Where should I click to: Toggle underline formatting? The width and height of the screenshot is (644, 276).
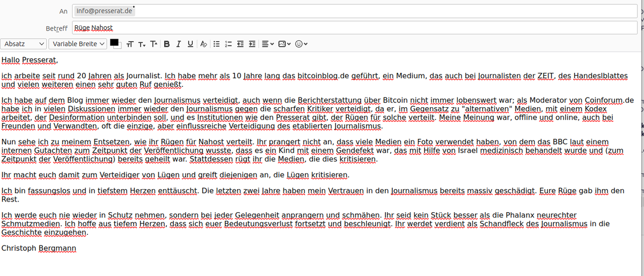[190, 44]
